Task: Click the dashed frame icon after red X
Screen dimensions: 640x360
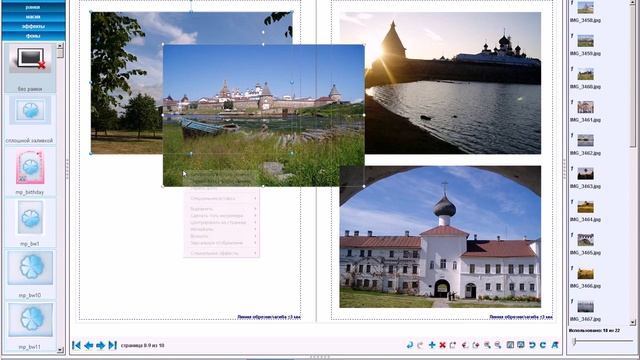Action: click(x=453, y=345)
